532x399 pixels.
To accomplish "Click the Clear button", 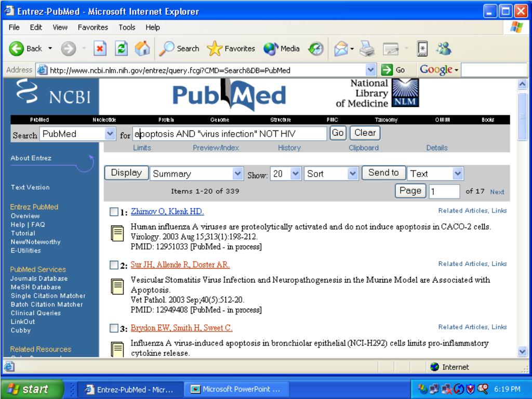I will coord(365,132).
